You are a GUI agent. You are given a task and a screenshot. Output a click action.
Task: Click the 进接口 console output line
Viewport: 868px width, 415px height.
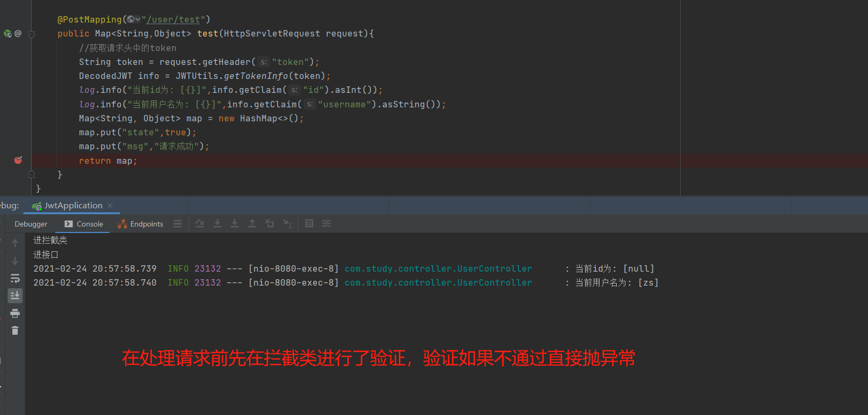tap(46, 254)
